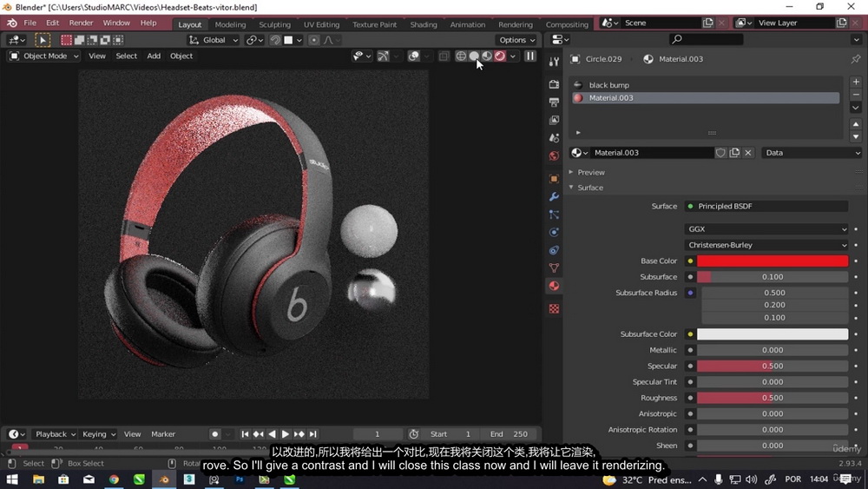This screenshot has height=489, width=868.
Task: Open the Particles properties tab
Action: [x=554, y=215]
